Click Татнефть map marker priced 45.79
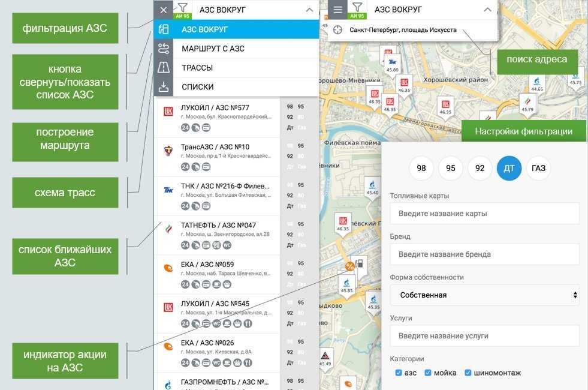This screenshot has height=390, width=588. coord(527,105)
